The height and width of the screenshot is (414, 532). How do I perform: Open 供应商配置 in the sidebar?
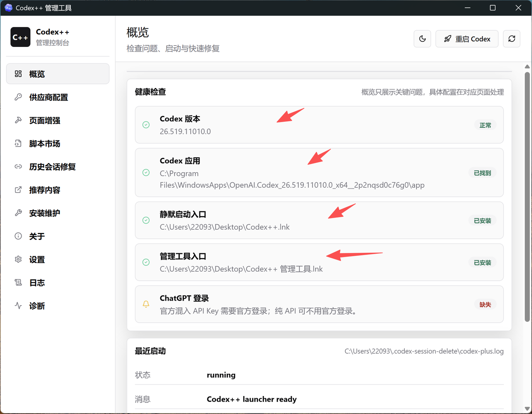coord(58,97)
